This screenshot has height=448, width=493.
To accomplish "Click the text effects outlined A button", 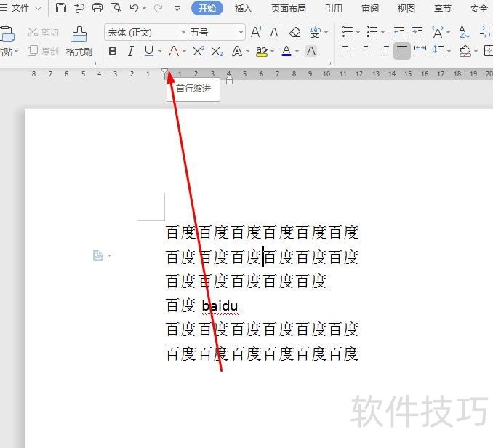I will [x=237, y=51].
